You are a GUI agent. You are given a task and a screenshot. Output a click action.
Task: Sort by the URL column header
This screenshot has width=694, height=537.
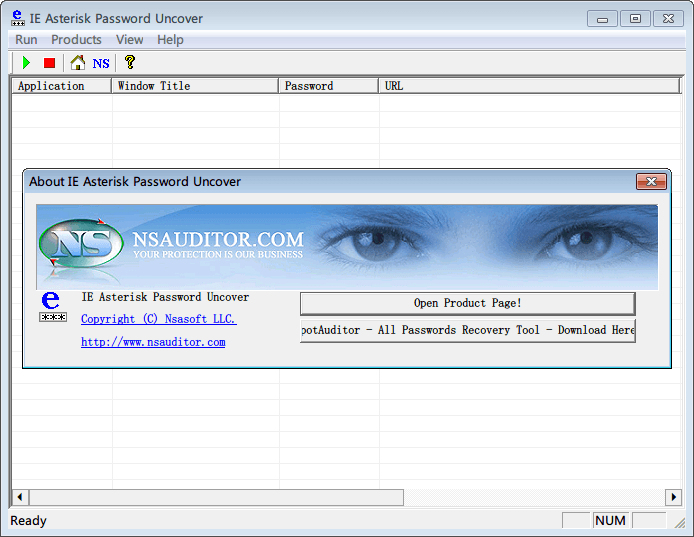click(529, 86)
